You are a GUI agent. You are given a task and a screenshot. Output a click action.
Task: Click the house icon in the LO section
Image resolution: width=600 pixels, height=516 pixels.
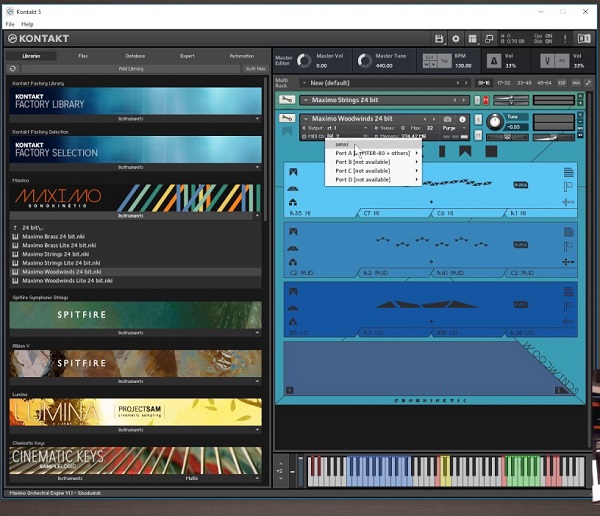pyautogui.click(x=293, y=322)
